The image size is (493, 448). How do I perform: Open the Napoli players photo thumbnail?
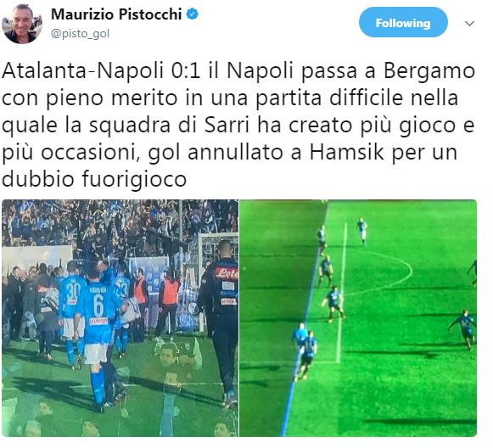(120, 318)
